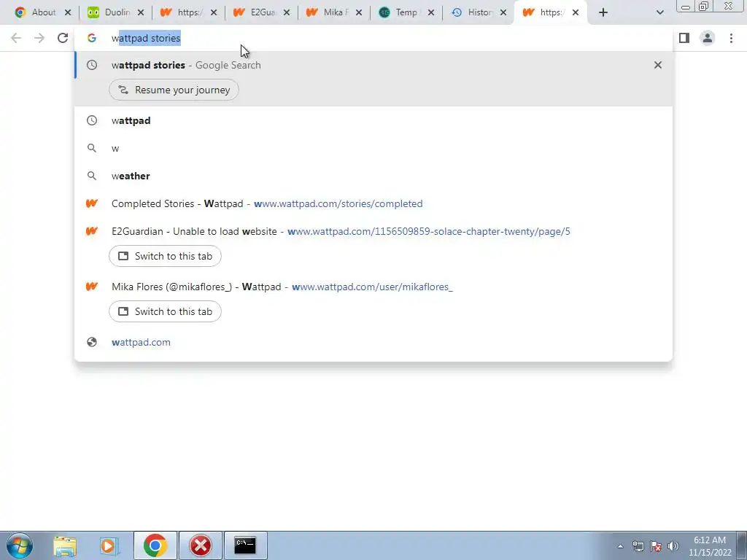Open wattpad.com suggestion

[373, 342]
